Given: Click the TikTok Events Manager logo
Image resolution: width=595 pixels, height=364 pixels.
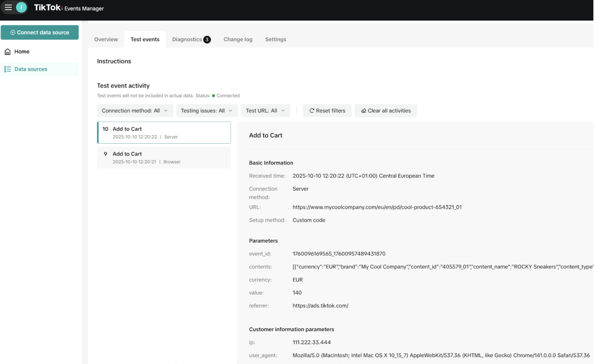Looking at the screenshot, I should click(69, 8).
